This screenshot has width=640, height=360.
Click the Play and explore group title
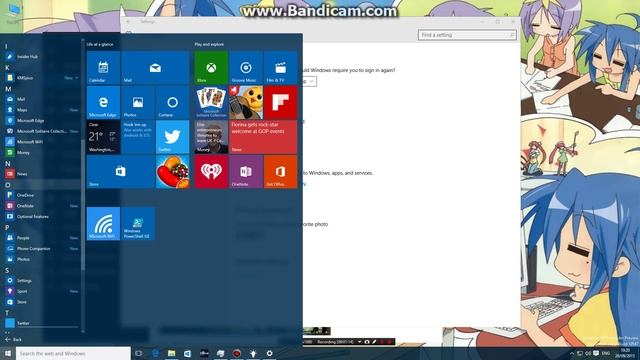(209, 44)
